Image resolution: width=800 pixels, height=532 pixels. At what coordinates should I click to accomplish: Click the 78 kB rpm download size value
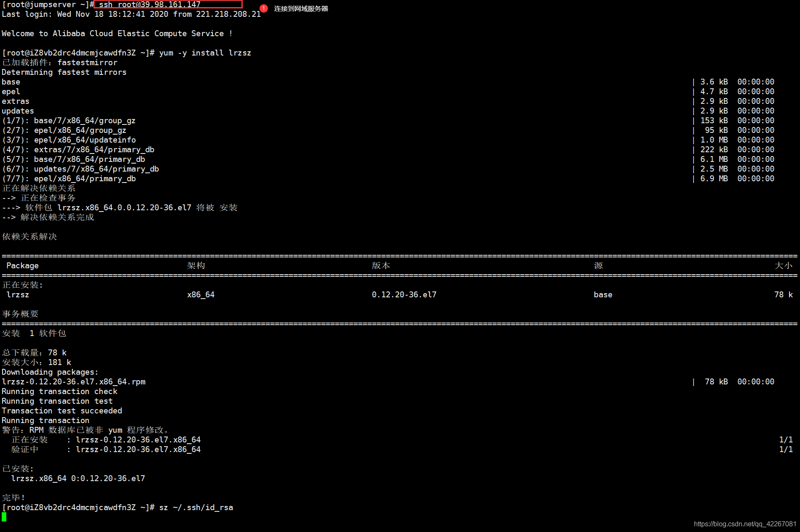[x=716, y=381]
